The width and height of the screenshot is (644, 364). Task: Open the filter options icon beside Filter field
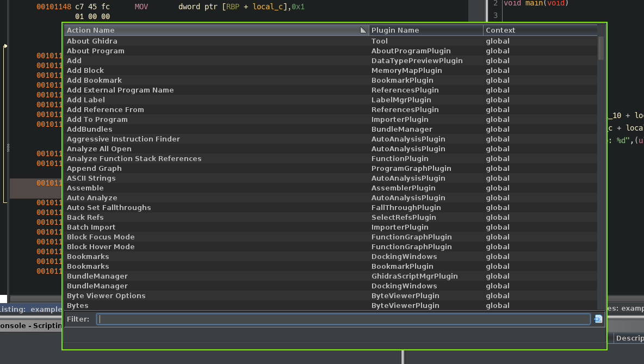598,319
